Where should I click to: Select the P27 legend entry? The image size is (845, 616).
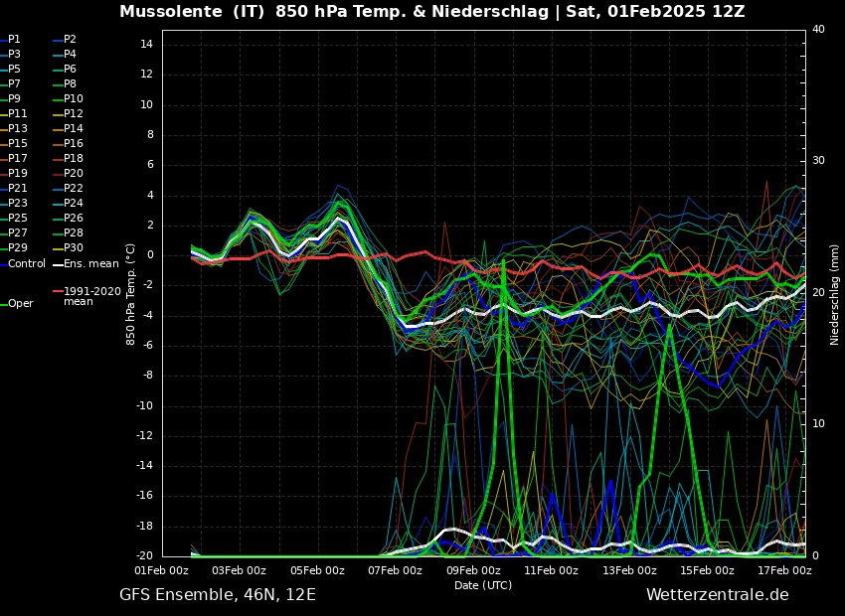coord(17,232)
